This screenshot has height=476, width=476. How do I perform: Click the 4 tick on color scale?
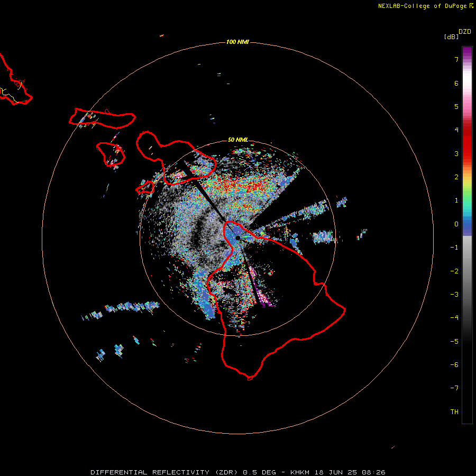point(456,130)
